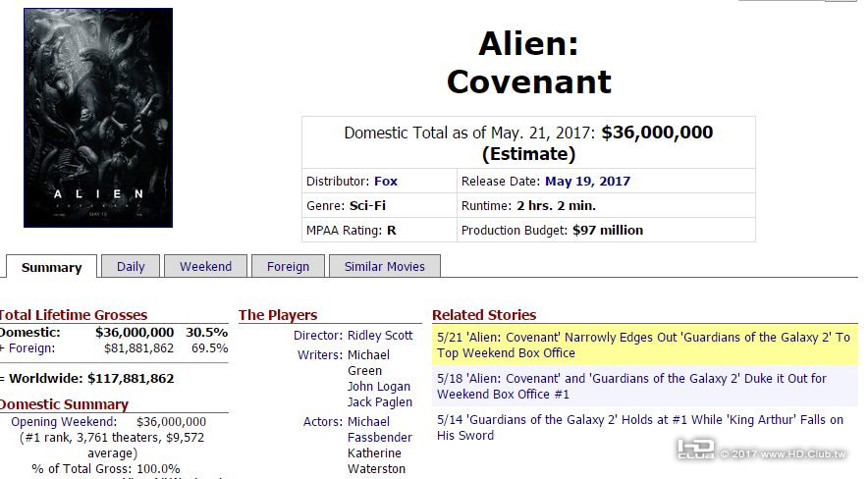The image size is (868, 479).
Task: Select the $36,000,000 (Estimate) domestic total
Action: point(598,142)
